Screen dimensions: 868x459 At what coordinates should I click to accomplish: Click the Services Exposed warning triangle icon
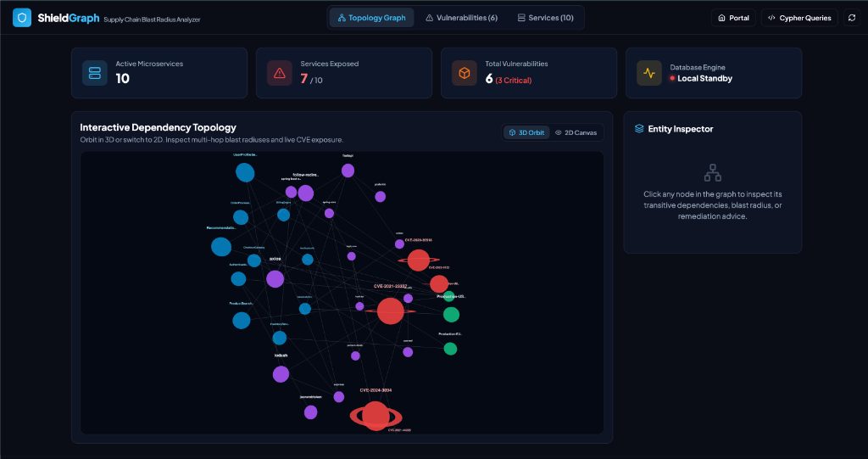pyautogui.click(x=280, y=73)
